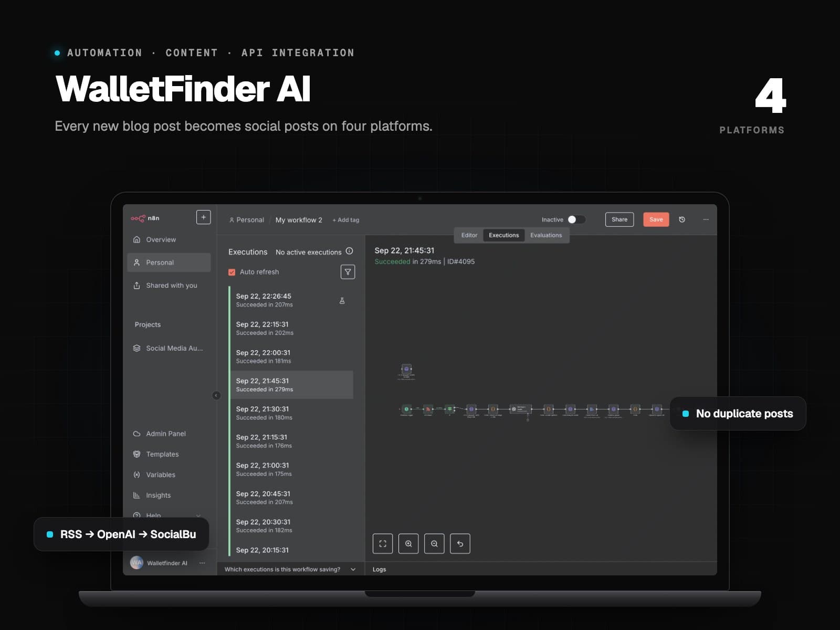840x630 pixels.
Task: Toggle the Inactive workflow switch
Action: 576,219
